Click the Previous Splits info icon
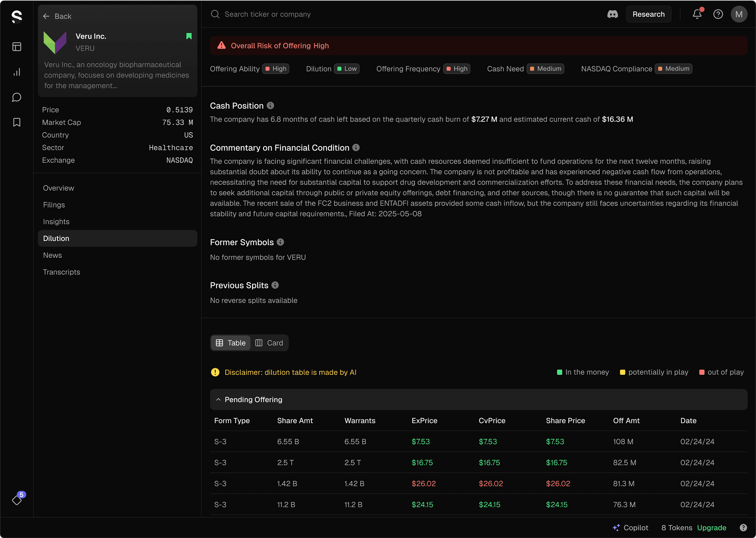 (x=275, y=285)
